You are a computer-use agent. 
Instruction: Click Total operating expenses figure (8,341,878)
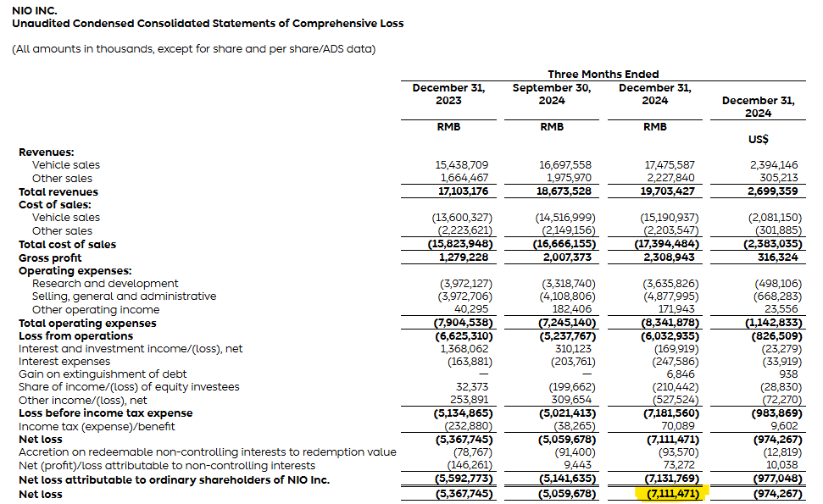[x=673, y=323]
